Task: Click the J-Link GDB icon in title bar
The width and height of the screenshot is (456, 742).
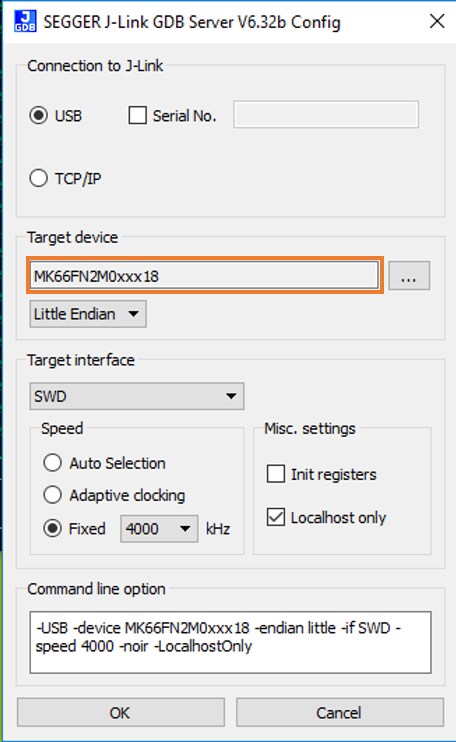Action: (x=25, y=21)
